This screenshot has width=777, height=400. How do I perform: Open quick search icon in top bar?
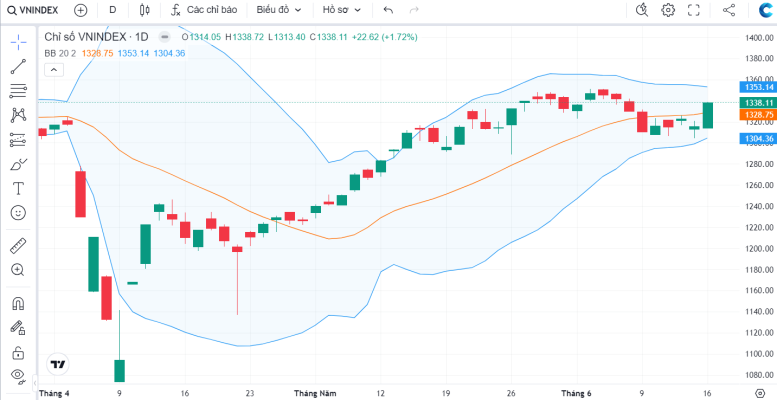pos(642,10)
